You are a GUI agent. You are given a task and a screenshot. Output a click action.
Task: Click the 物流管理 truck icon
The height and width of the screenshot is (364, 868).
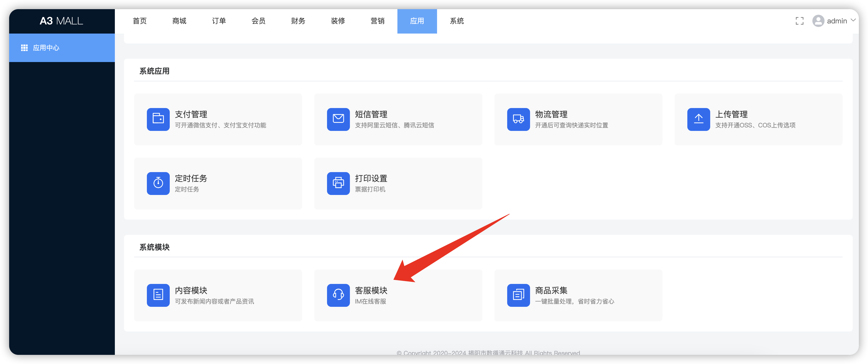click(x=518, y=119)
